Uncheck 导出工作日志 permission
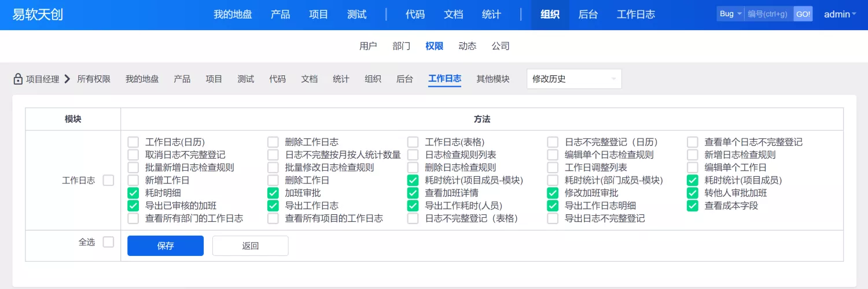The width and height of the screenshot is (868, 289). [x=273, y=206]
